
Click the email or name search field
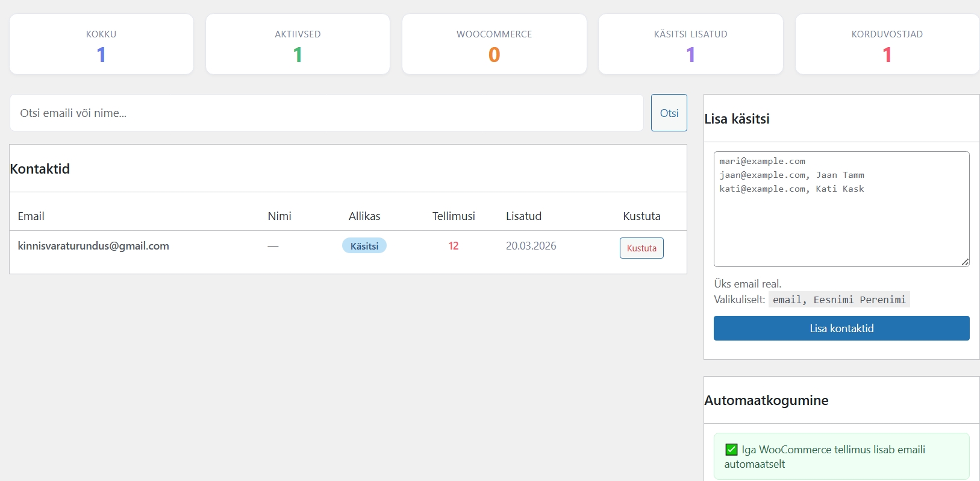pyautogui.click(x=326, y=113)
